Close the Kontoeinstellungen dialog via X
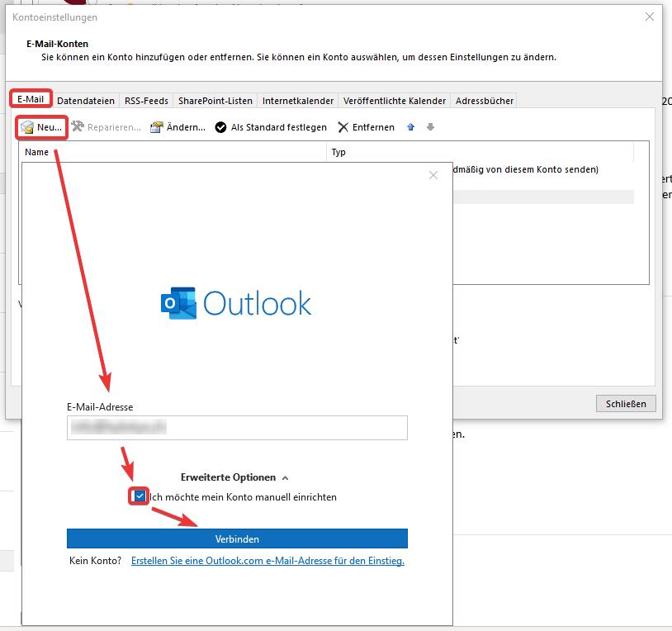Image resolution: width=672 pixels, height=631 pixels. [650, 17]
